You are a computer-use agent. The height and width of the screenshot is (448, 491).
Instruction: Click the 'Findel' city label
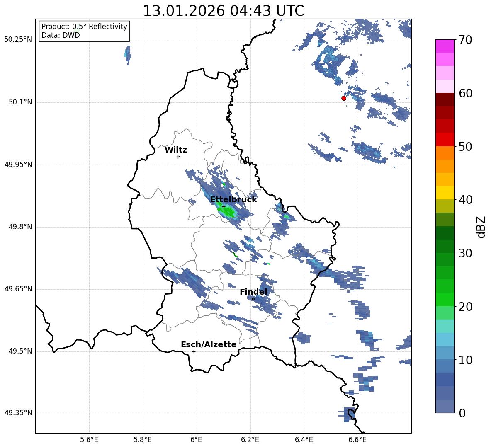coord(253,292)
